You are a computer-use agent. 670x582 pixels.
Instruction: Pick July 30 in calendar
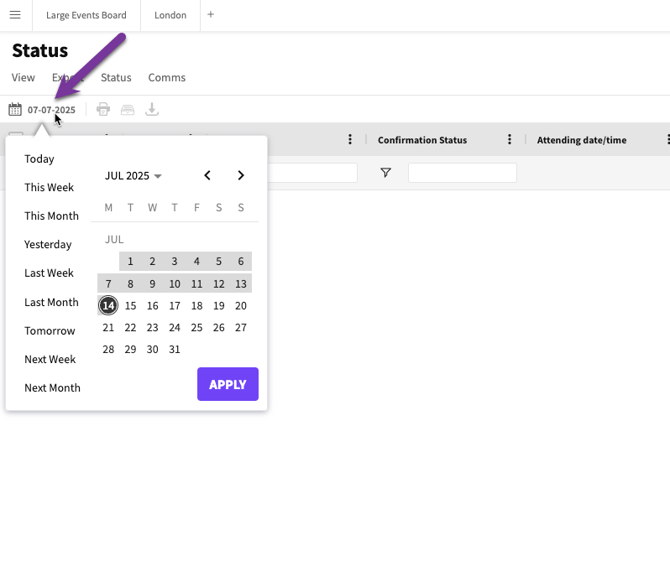point(153,349)
